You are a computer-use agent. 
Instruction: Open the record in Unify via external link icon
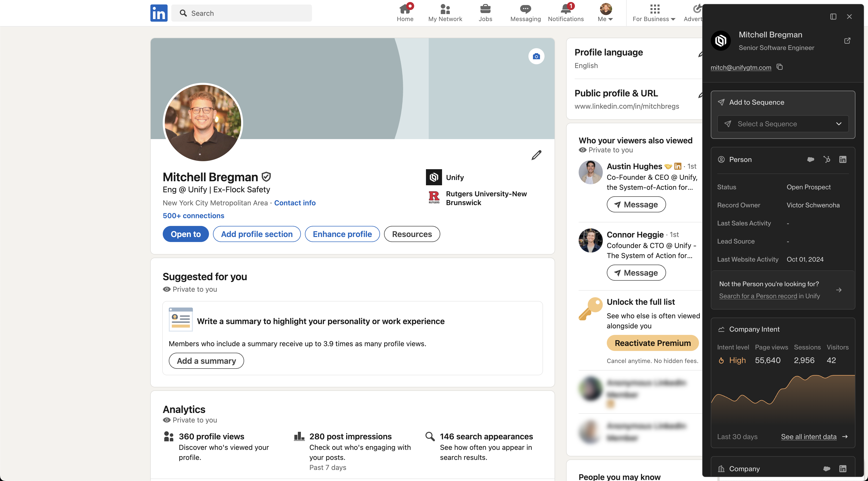847,41
